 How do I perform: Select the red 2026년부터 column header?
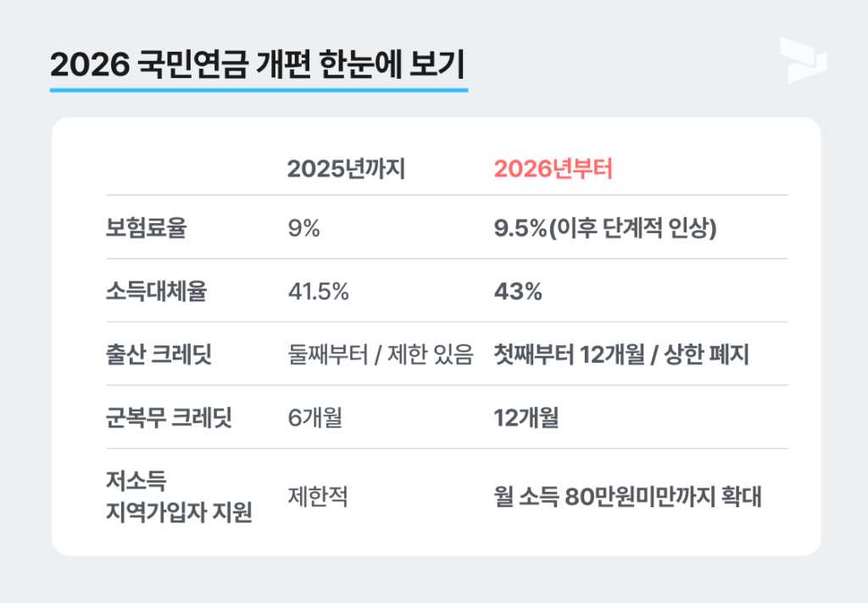coord(553,169)
